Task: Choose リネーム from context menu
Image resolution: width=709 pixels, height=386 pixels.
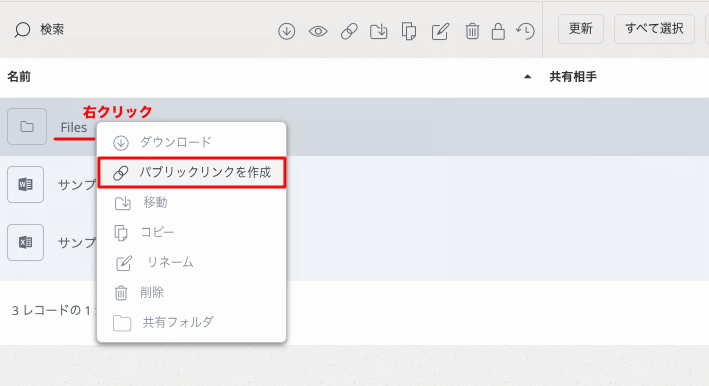Action: tap(191, 263)
